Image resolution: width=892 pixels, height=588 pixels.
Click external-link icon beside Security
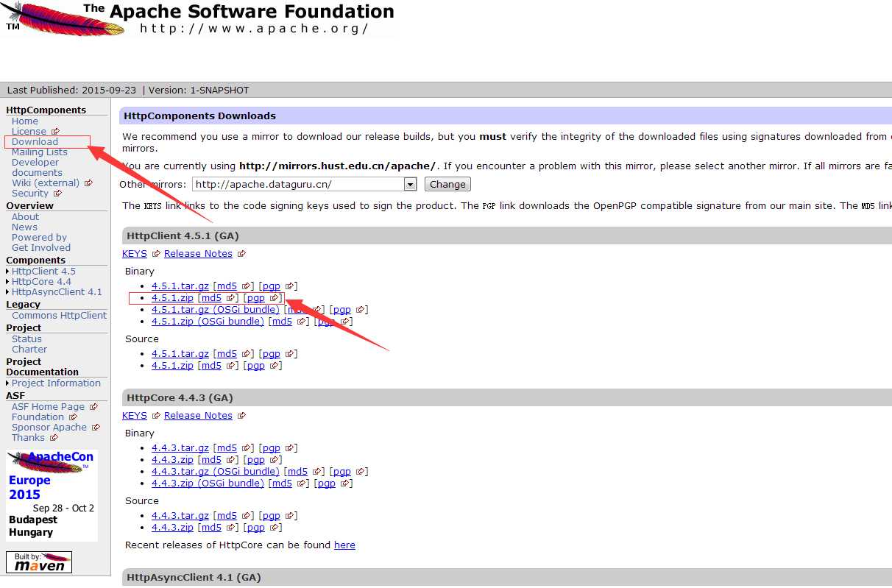[58, 194]
